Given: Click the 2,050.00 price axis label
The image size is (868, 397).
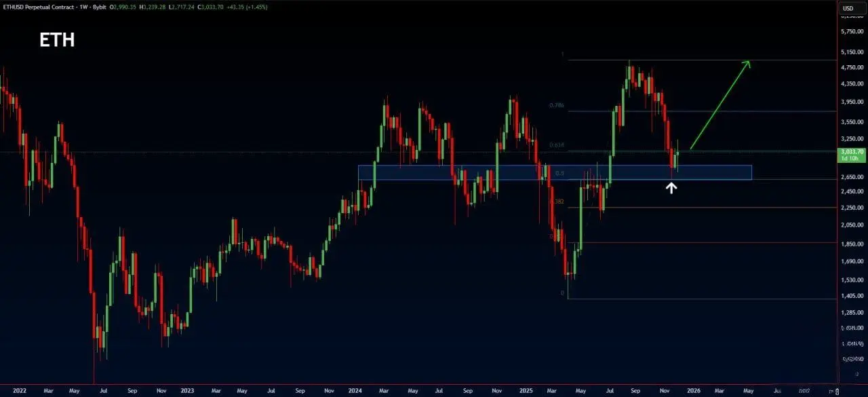Looking at the screenshot, I should point(852,225).
